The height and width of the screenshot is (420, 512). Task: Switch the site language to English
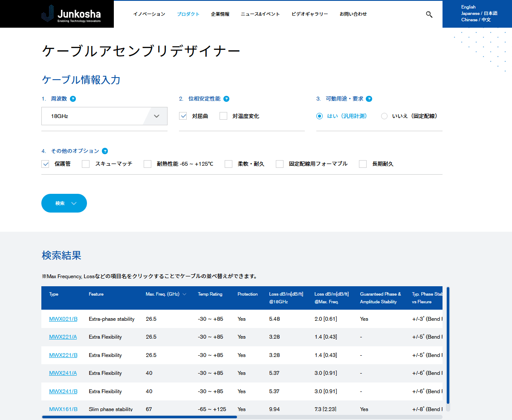pyautogui.click(x=468, y=7)
